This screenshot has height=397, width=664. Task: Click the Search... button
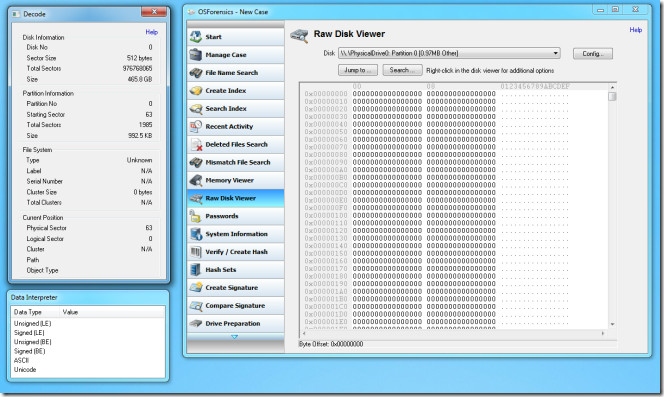402,70
